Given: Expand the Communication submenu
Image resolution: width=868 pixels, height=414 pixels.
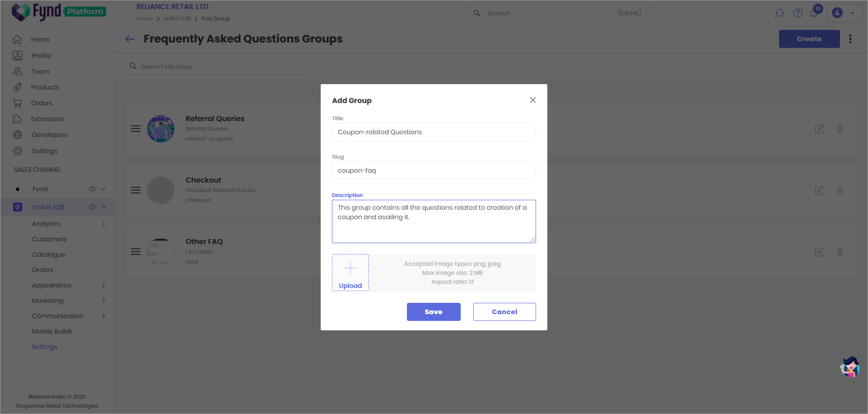Looking at the screenshot, I should (103, 316).
